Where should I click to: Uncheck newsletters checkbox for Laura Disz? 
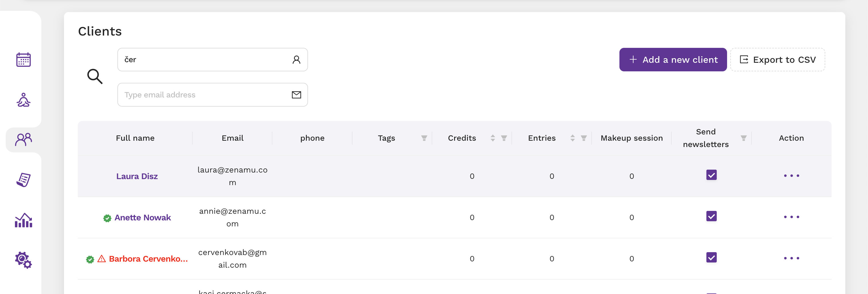point(711,175)
